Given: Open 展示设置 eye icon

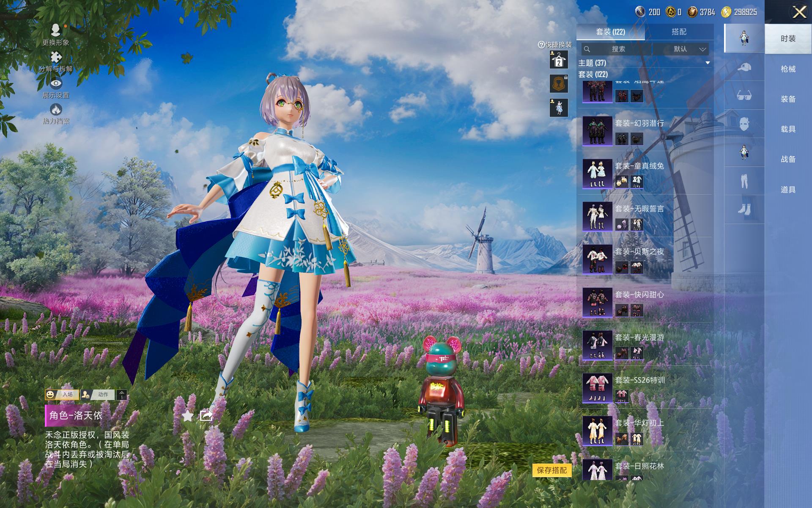Looking at the screenshot, I should click(x=56, y=83).
